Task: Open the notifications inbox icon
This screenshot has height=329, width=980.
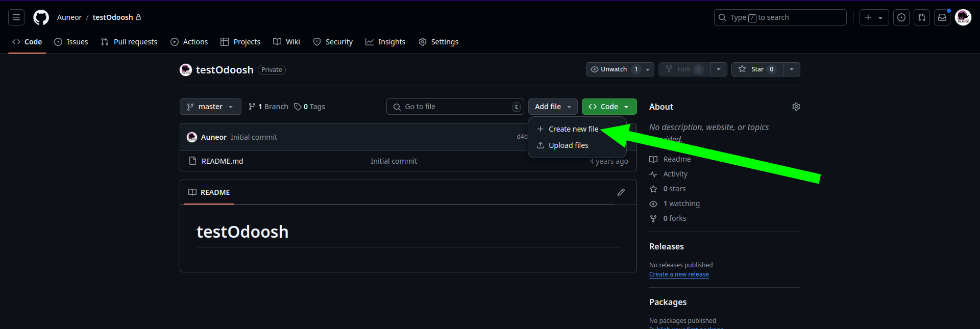Action: click(x=942, y=17)
